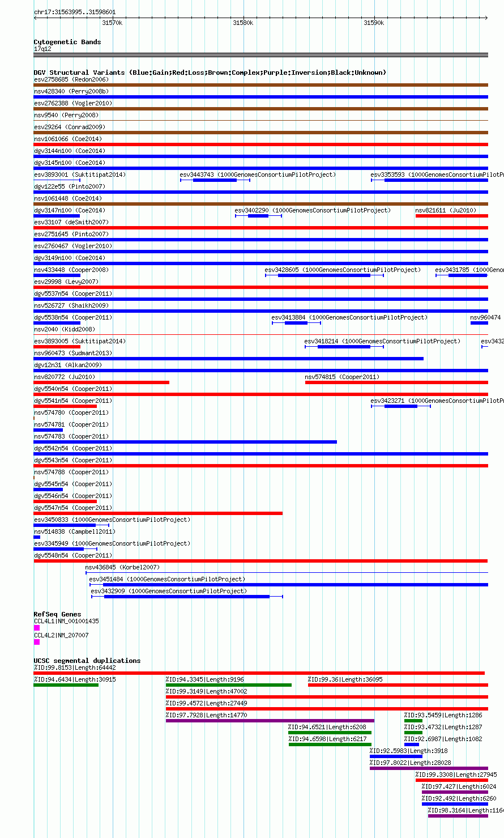Click the esv3345949 variant label
This screenshot has height=838, width=504.
coord(112,543)
